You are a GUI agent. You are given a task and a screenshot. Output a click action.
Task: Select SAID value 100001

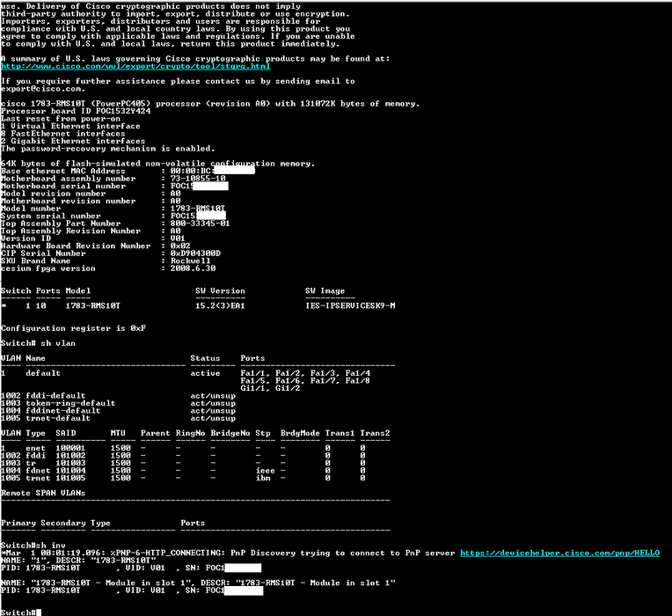[70, 449]
